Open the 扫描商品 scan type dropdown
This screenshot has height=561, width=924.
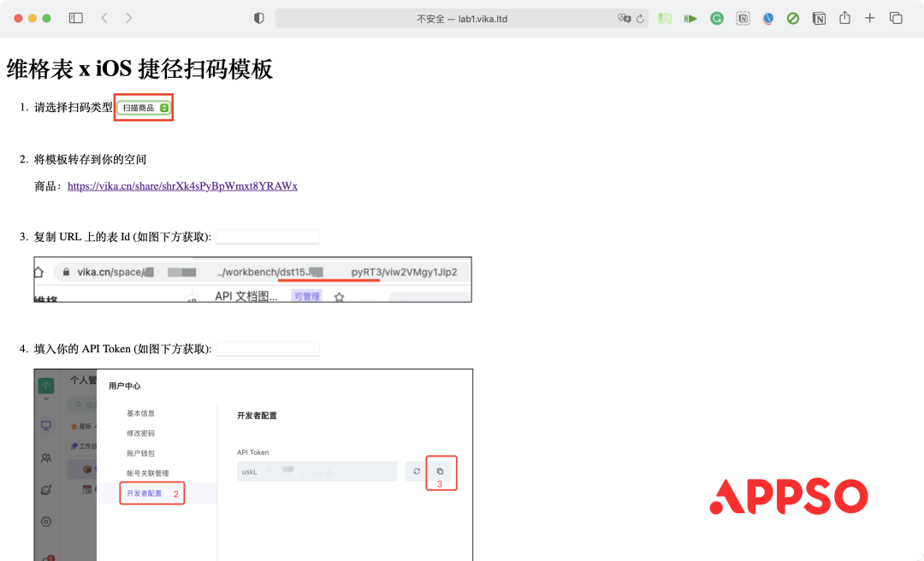coord(144,108)
